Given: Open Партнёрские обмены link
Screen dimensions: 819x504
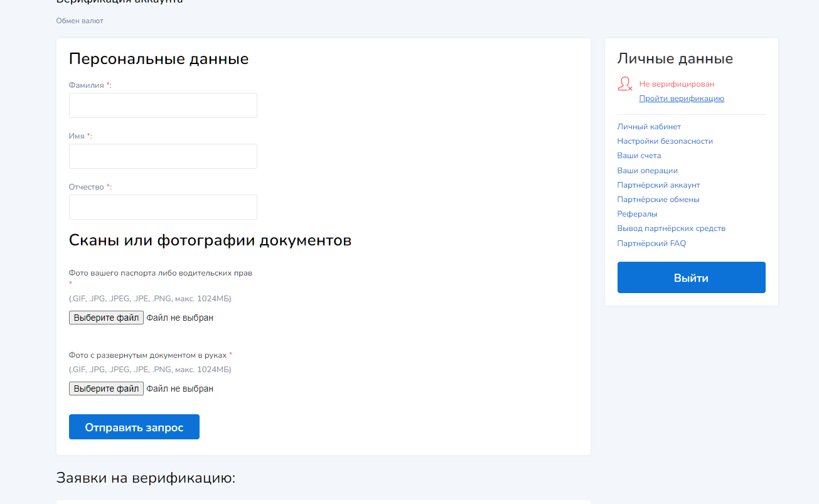Looking at the screenshot, I should (658, 200).
